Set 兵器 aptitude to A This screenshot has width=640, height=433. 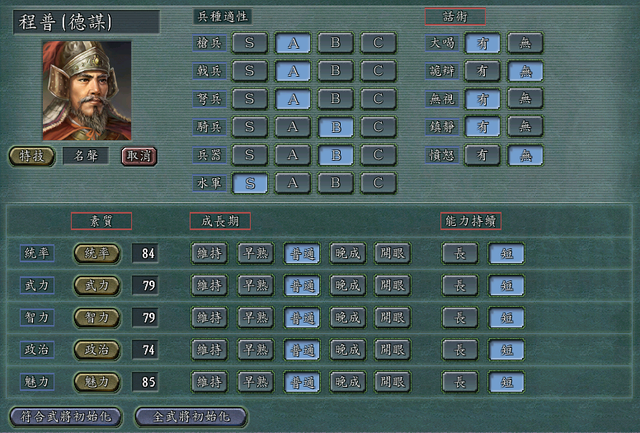(x=293, y=155)
